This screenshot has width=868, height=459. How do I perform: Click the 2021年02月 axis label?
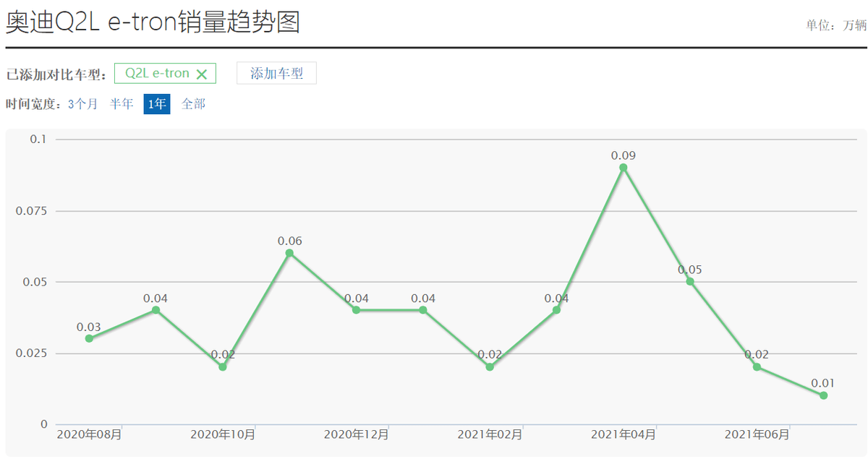pos(490,434)
